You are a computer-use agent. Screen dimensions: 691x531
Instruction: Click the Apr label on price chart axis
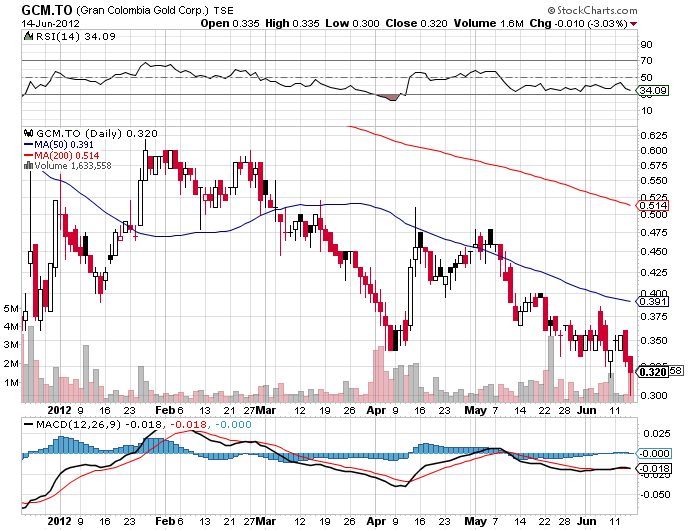coord(376,410)
